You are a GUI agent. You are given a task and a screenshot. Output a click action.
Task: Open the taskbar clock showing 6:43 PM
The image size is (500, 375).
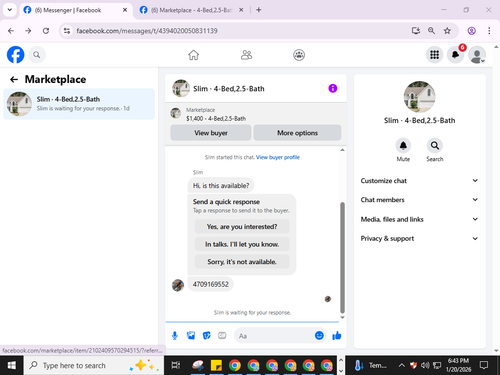458,365
